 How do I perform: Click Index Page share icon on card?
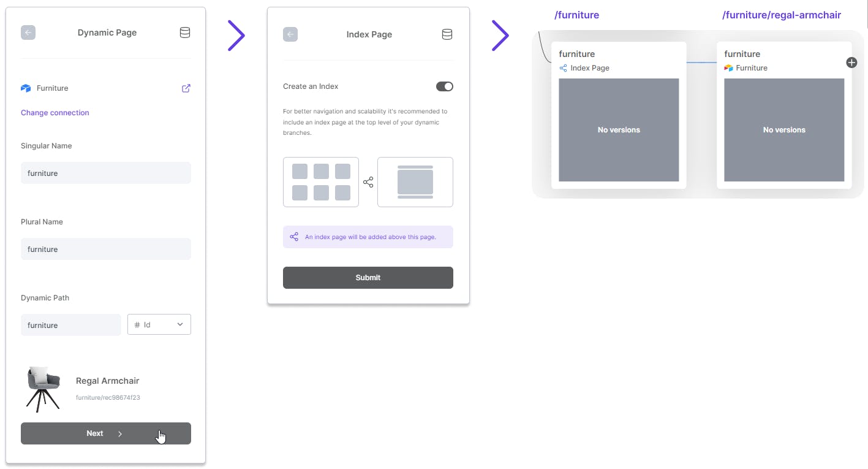[564, 68]
